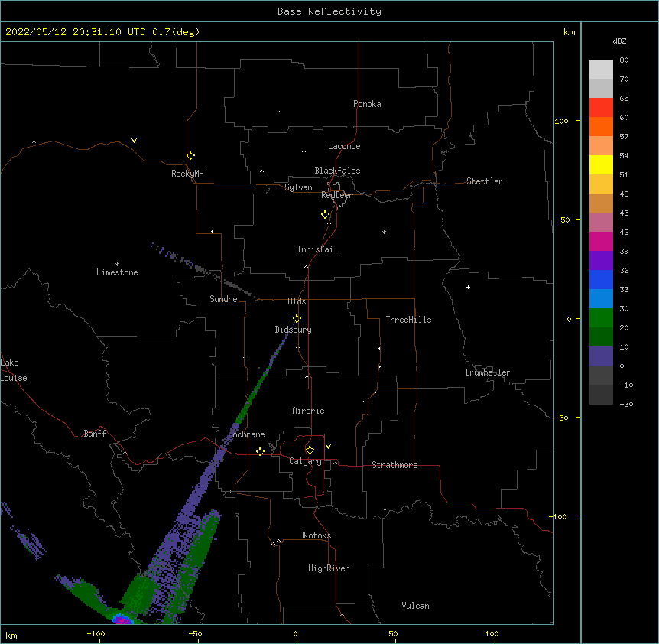Screen dimensions: 659x644
Task: Click the Sylvan label
Action: click(298, 187)
